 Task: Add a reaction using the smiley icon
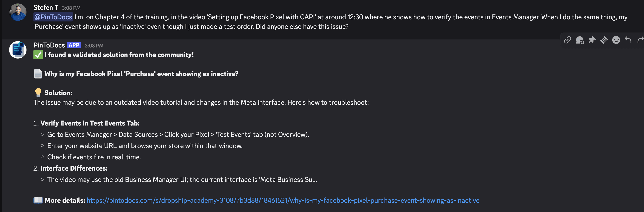[x=616, y=40]
